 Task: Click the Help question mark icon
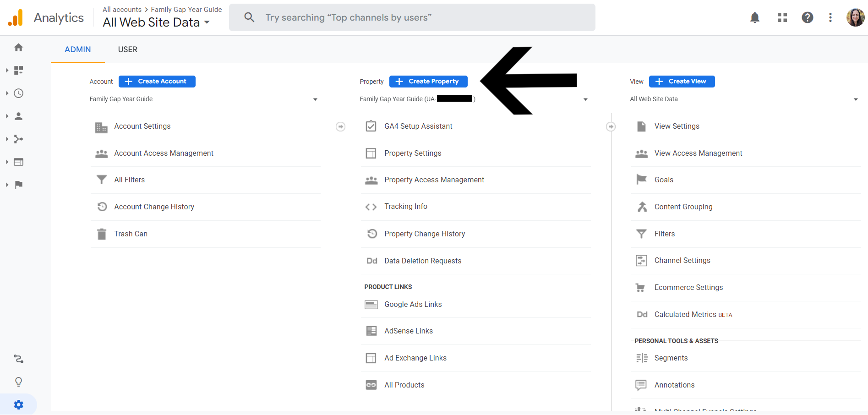pyautogui.click(x=807, y=17)
